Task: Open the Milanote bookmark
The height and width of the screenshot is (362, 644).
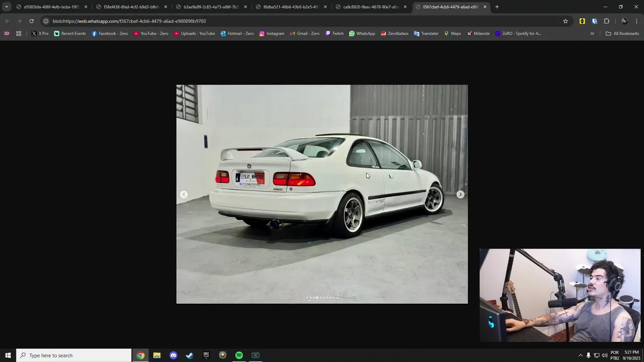Action: click(x=478, y=34)
